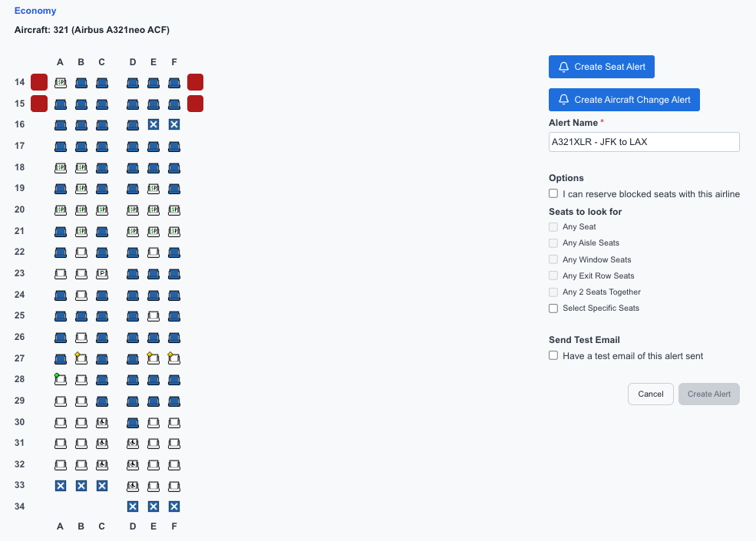This screenshot has height=541, width=756.
Task: Click inside the Alert Name field
Action: [643, 141]
